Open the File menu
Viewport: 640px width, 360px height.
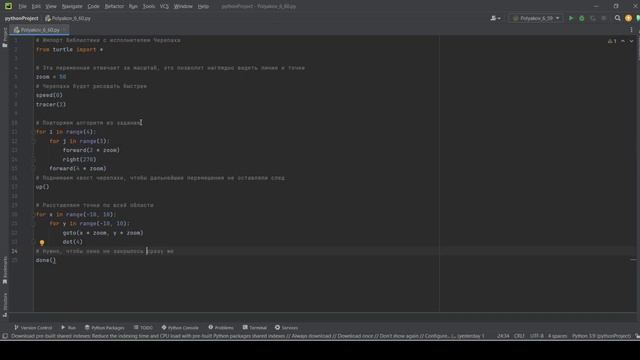22,6
